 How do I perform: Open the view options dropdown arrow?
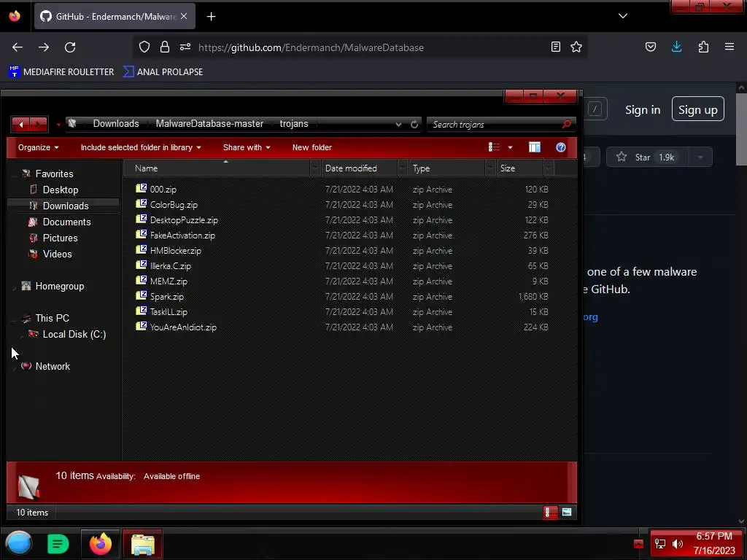click(x=510, y=147)
